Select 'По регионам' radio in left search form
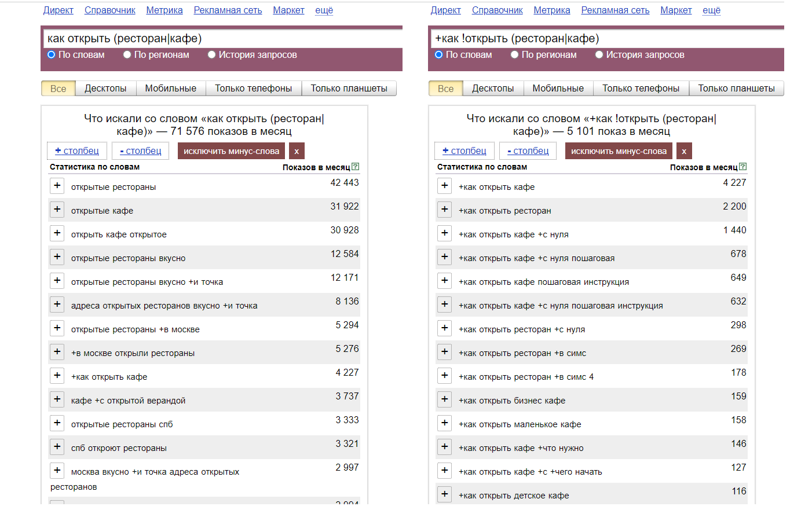812x521 pixels. click(127, 54)
